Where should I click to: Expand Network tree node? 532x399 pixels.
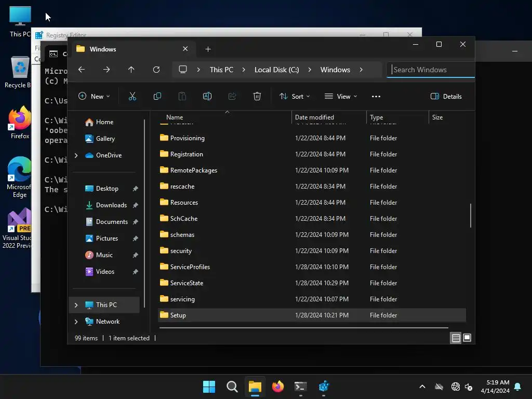[x=76, y=322]
